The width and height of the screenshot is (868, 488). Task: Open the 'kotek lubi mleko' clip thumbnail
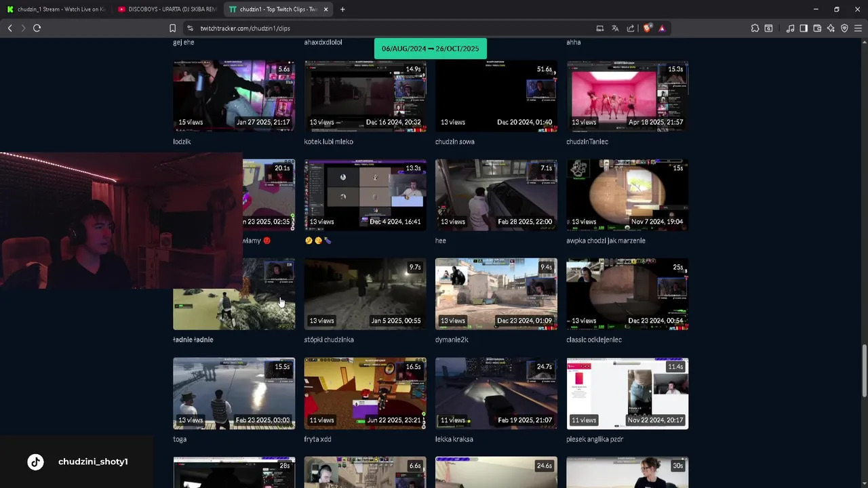tap(365, 96)
